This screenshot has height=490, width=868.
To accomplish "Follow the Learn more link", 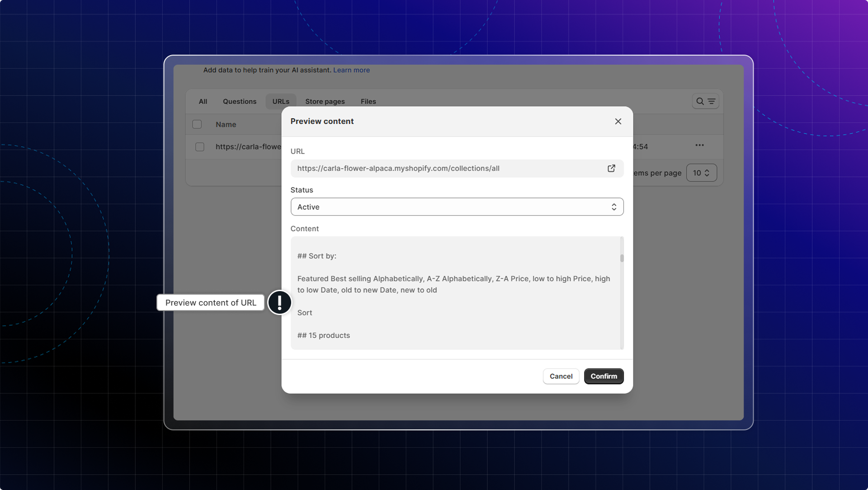I will coord(351,70).
